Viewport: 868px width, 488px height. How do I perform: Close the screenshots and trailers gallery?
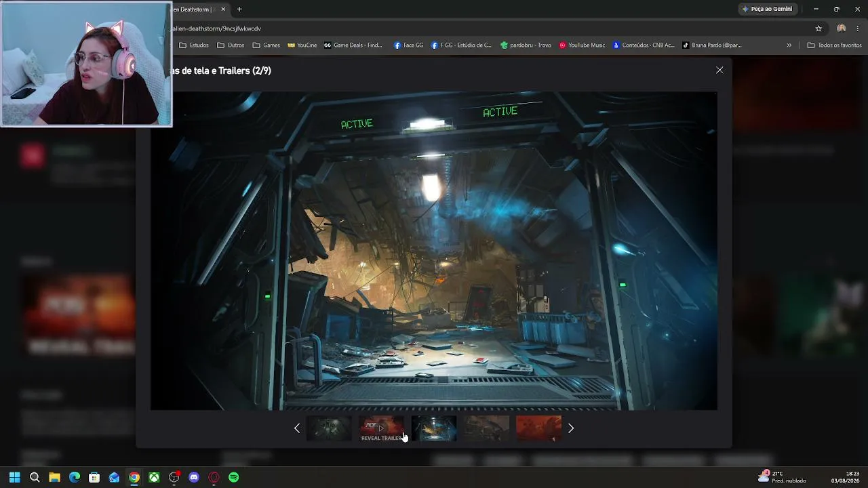click(719, 70)
